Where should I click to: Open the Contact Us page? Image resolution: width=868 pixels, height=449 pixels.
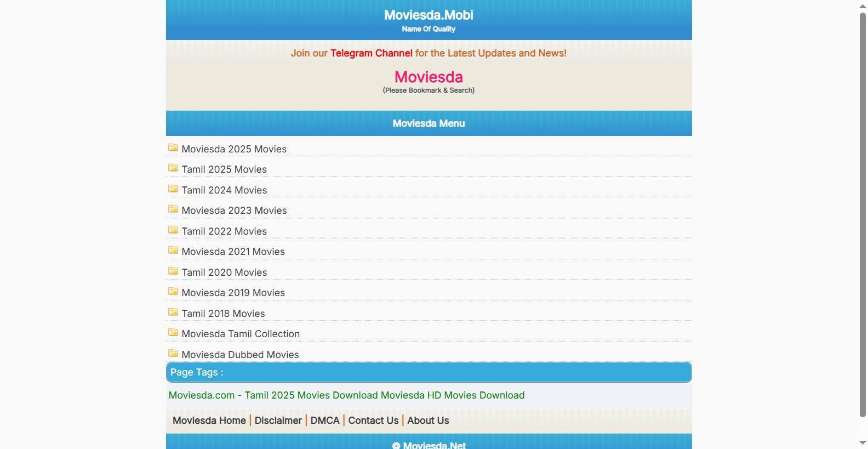point(373,420)
